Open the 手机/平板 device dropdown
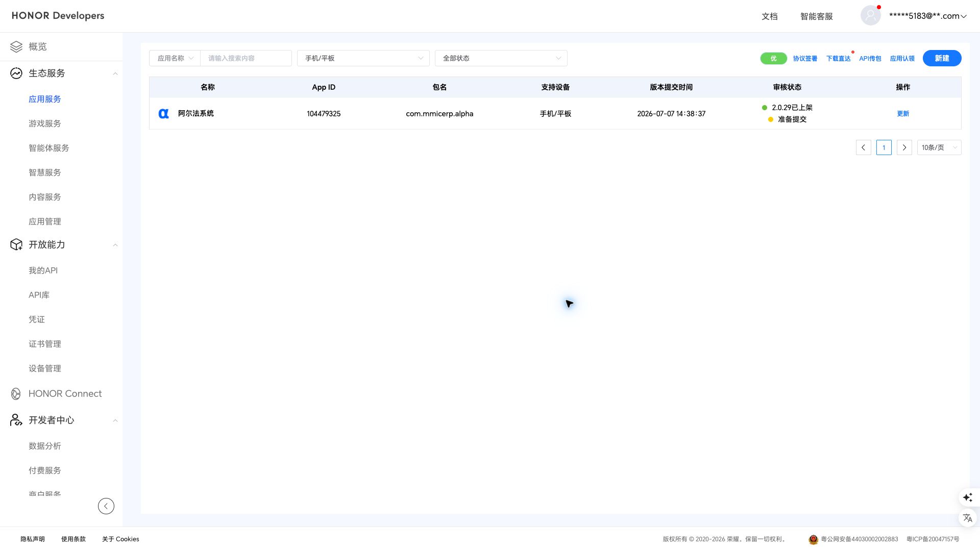 363,58
